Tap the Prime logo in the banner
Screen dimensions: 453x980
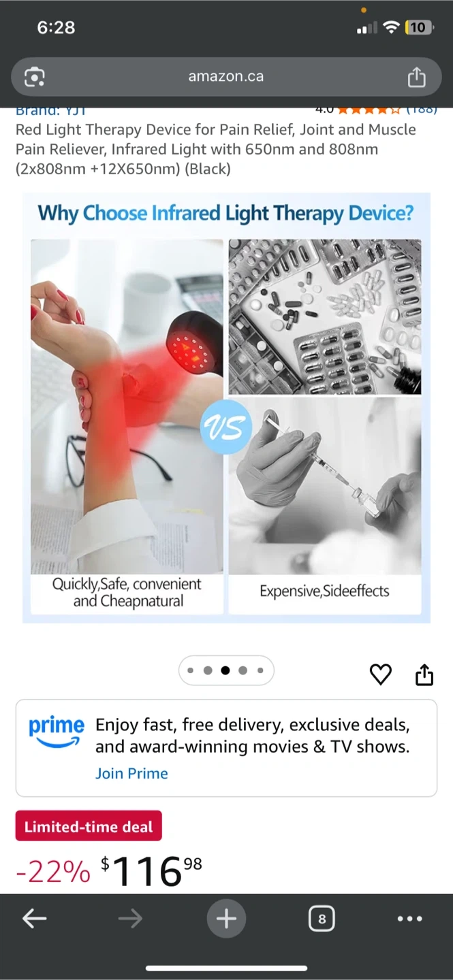[x=57, y=732]
